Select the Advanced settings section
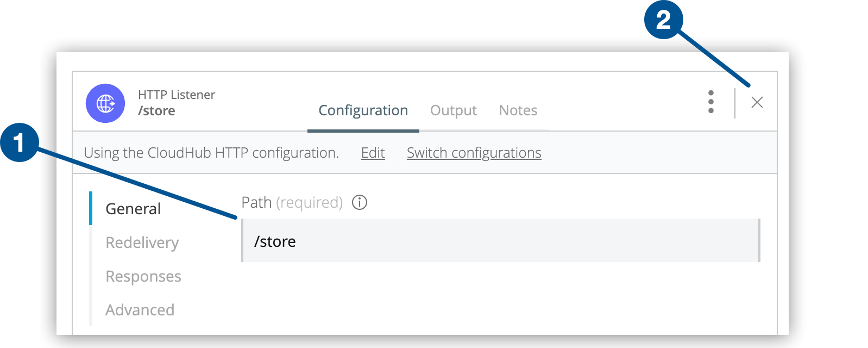Screen dimensions: 868x348 (140, 310)
